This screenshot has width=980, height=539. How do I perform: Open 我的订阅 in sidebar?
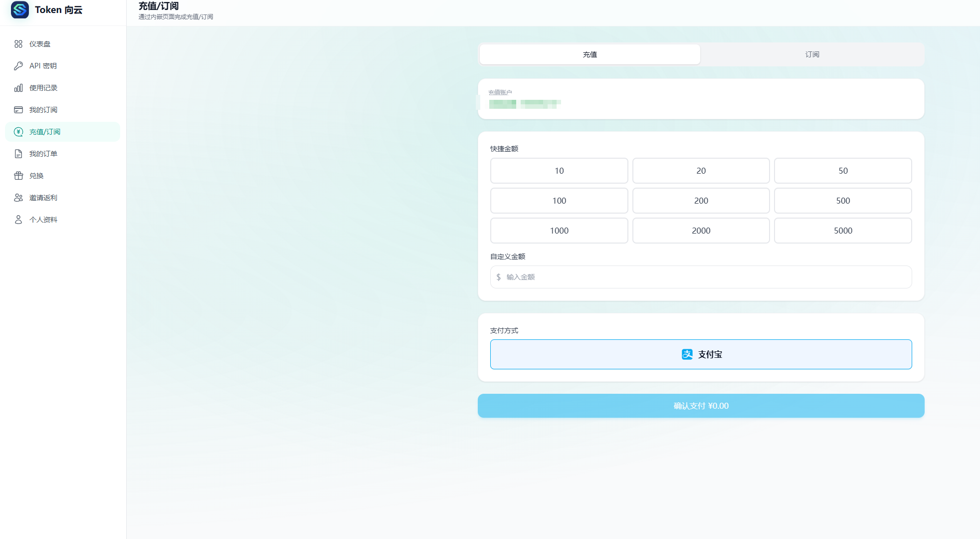[x=62, y=110]
